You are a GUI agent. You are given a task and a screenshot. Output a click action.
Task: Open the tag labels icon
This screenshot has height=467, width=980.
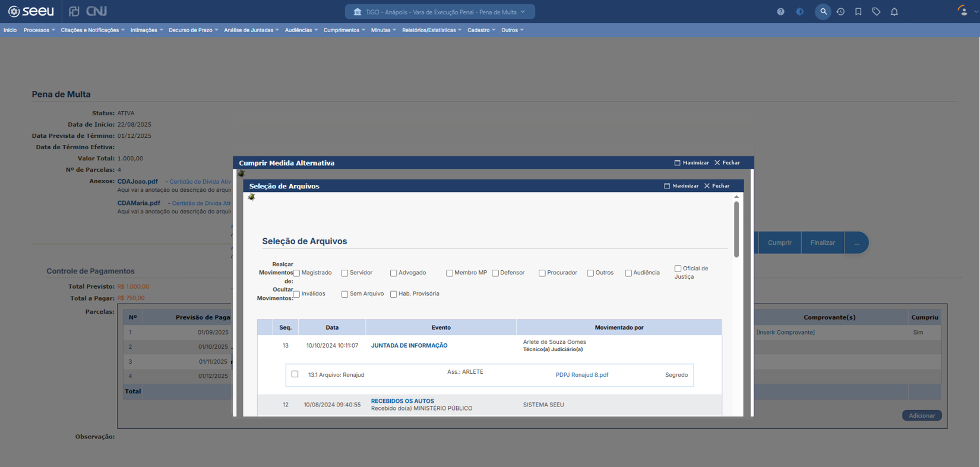(x=876, y=12)
